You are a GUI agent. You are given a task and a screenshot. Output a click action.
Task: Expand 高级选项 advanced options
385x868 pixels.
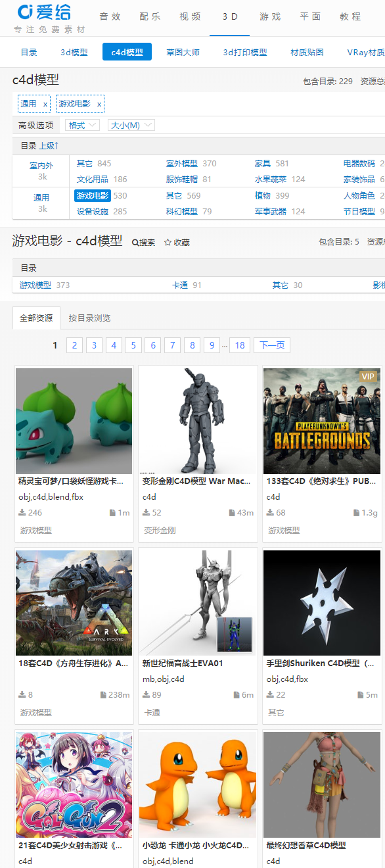pyautogui.click(x=36, y=125)
